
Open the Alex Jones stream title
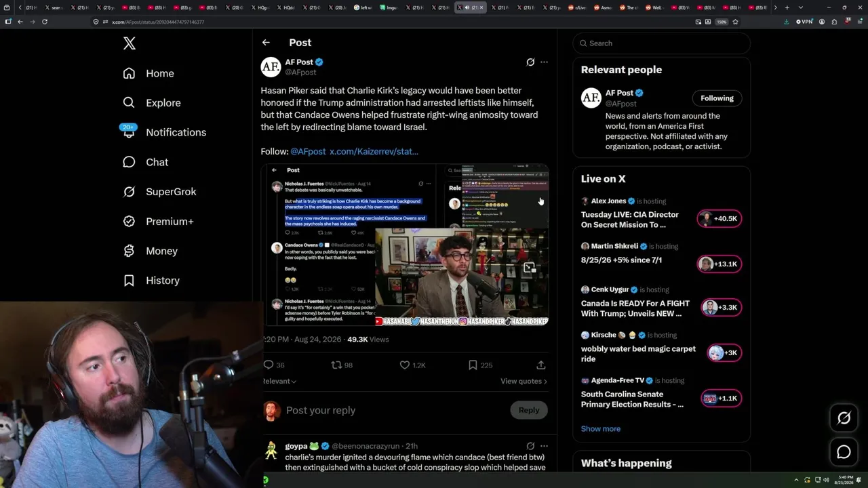630,220
